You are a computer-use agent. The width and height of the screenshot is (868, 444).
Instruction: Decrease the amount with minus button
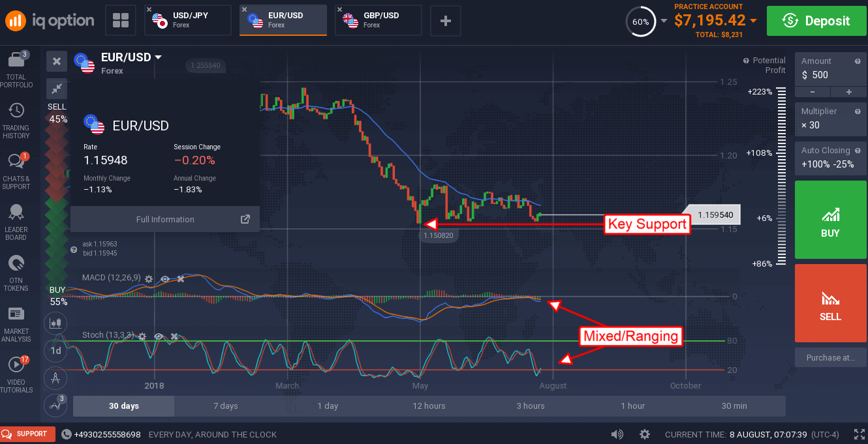[811, 92]
